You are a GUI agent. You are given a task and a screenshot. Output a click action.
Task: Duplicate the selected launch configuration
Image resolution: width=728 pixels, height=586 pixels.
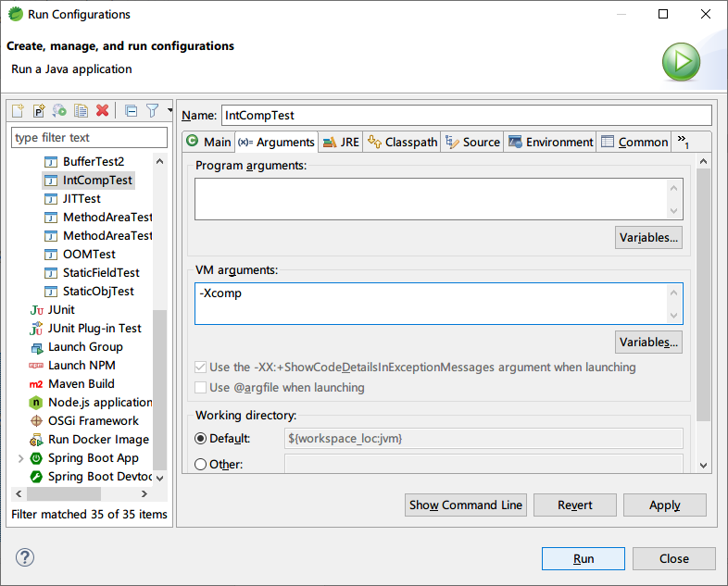(x=81, y=111)
